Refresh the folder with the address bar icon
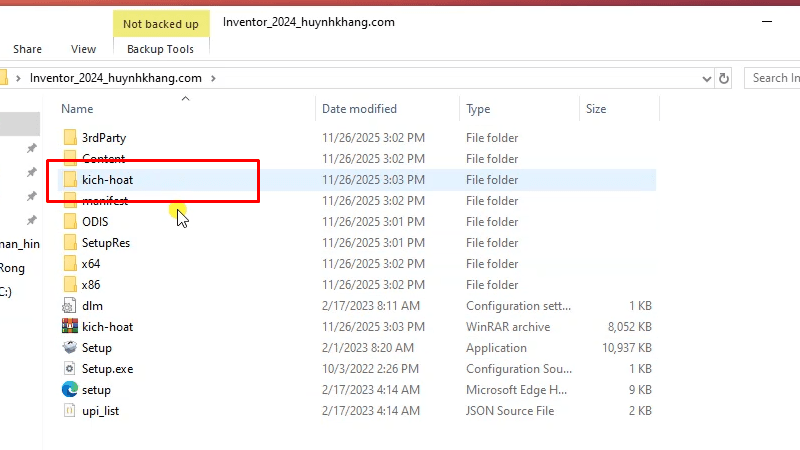The image size is (800, 450). 724,78
